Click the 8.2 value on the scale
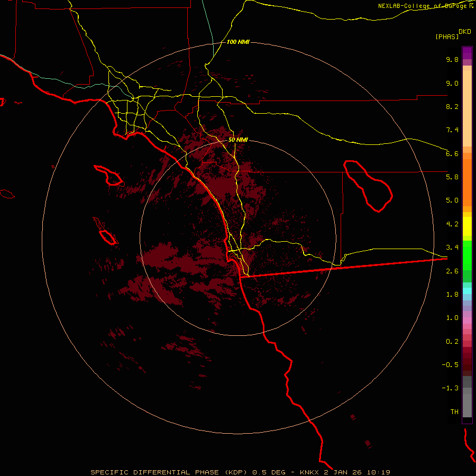 (x=452, y=106)
